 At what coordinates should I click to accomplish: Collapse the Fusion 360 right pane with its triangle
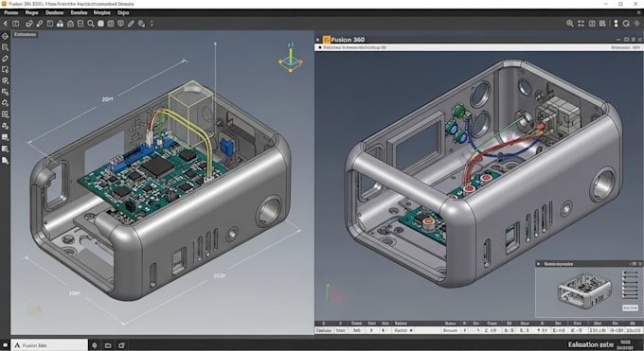[318, 40]
